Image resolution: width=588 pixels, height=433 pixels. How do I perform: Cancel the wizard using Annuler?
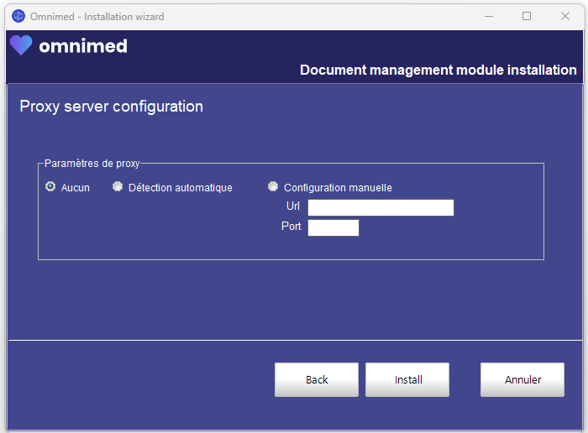(x=522, y=379)
